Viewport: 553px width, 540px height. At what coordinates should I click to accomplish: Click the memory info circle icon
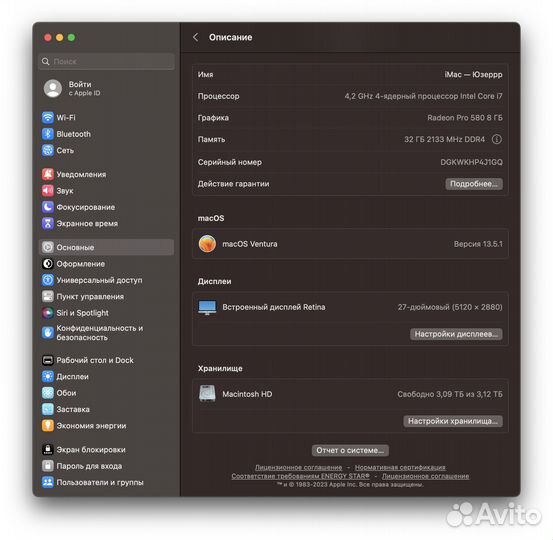pos(497,139)
